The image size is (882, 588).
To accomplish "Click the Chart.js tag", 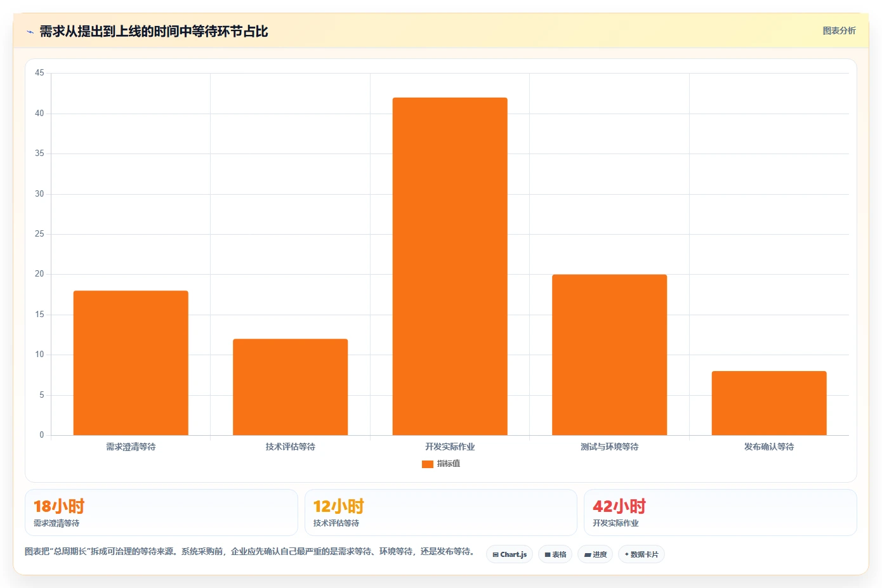I will pyautogui.click(x=510, y=554).
